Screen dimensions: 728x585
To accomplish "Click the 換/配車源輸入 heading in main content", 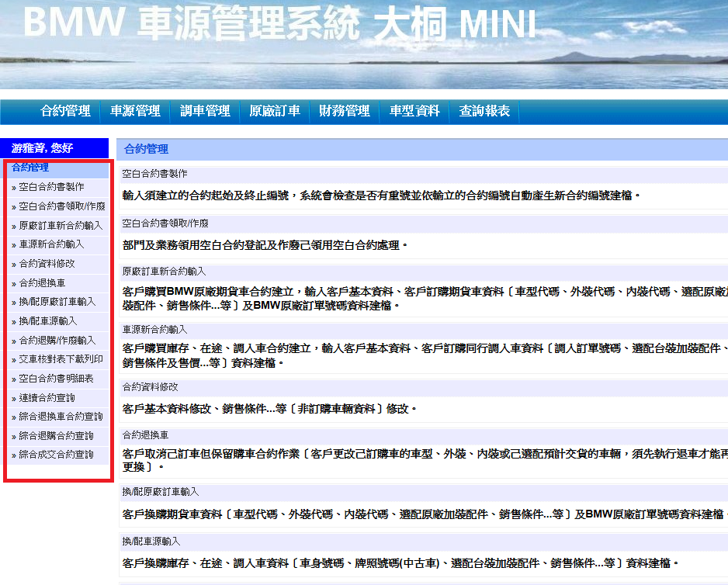I will pyautogui.click(x=151, y=542).
